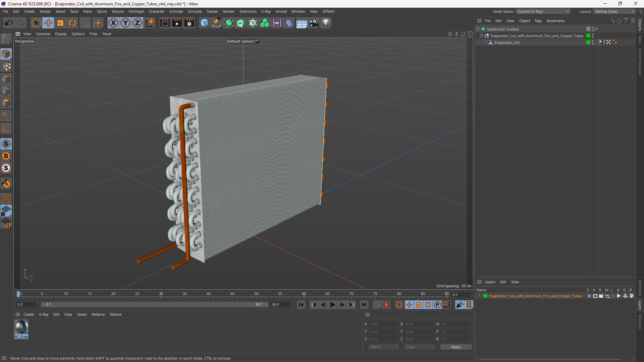644x362 pixels.
Task: Select the Scale tool
Action: point(60,23)
